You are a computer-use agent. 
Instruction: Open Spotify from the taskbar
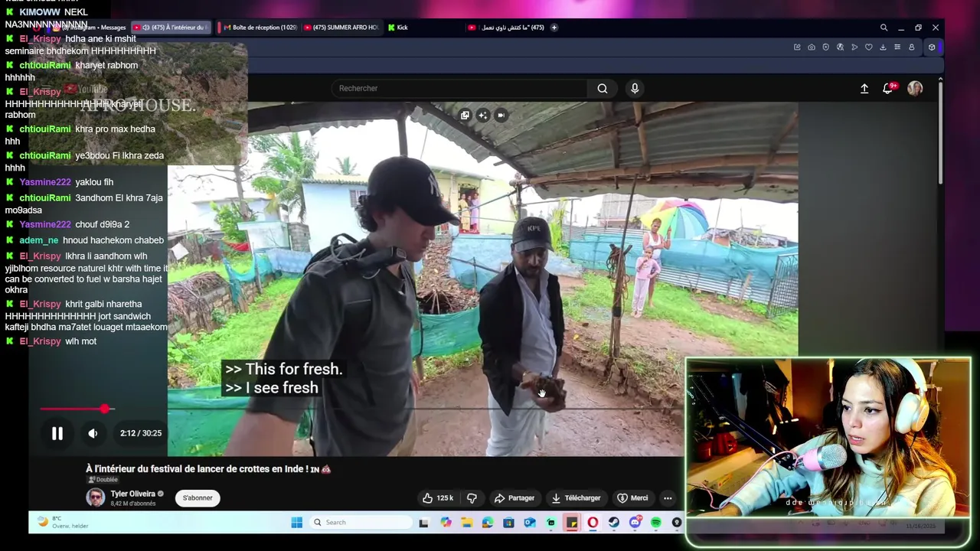(x=656, y=523)
